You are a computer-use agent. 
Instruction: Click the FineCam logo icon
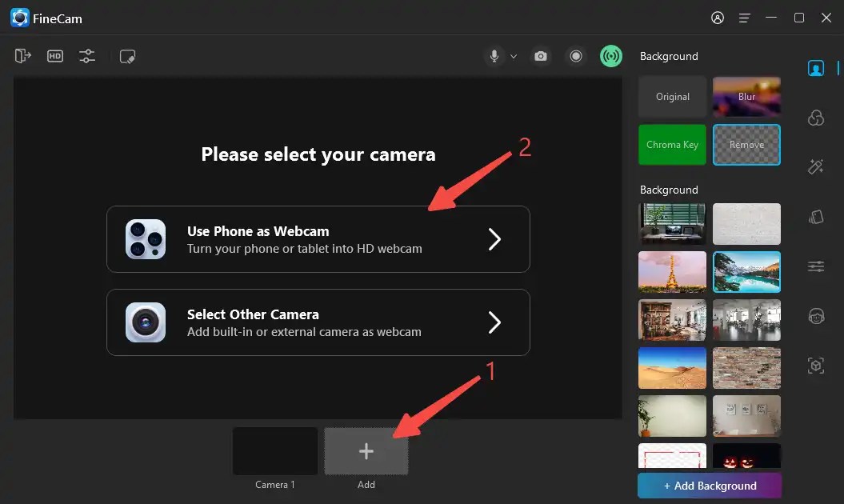(x=20, y=18)
